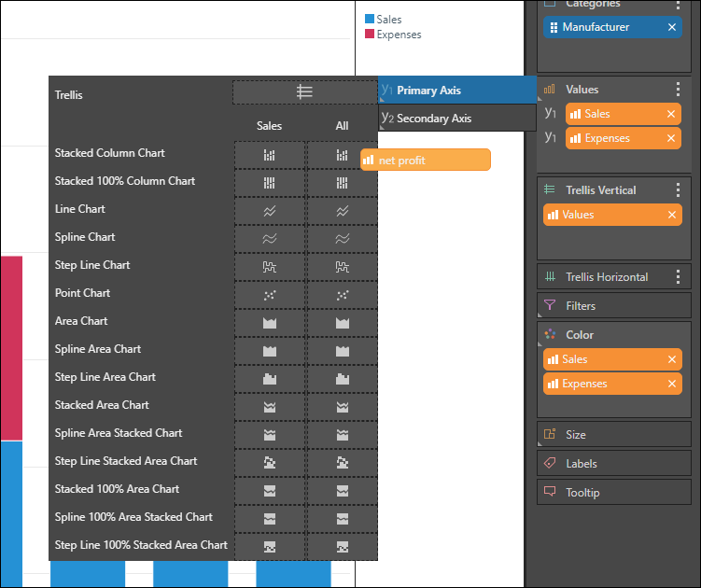Select Step Line Chart icon under Sales

pos(269,266)
